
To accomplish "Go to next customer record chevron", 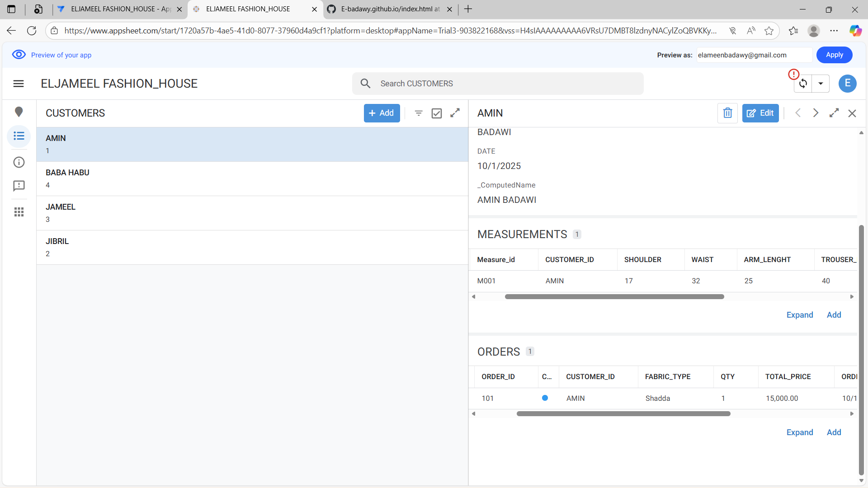I will tap(816, 113).
